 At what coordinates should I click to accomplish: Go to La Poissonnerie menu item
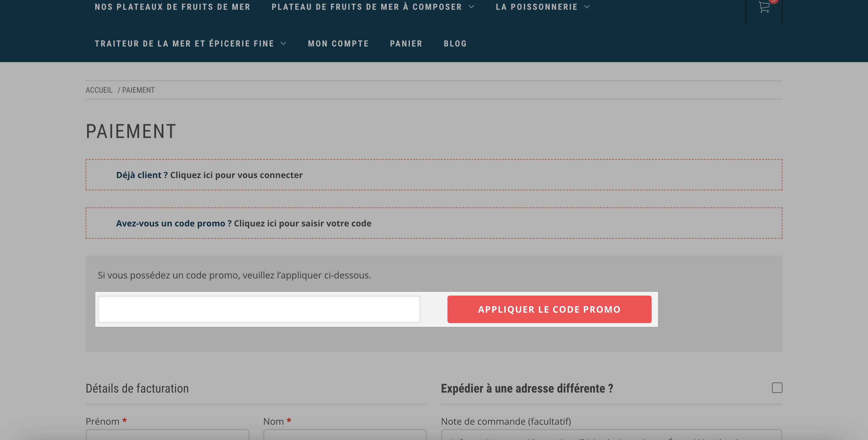click(536, 7)
